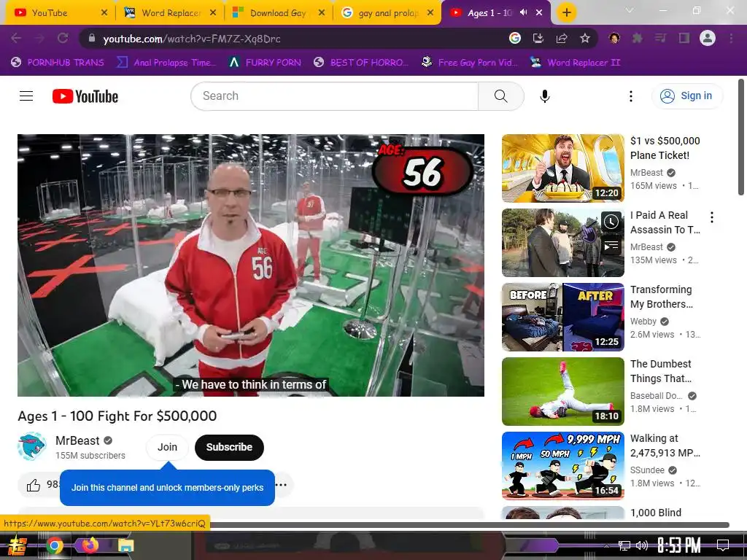Open Chrome three-dot menu
The image size is (747, 560).
tap(731, 38)
